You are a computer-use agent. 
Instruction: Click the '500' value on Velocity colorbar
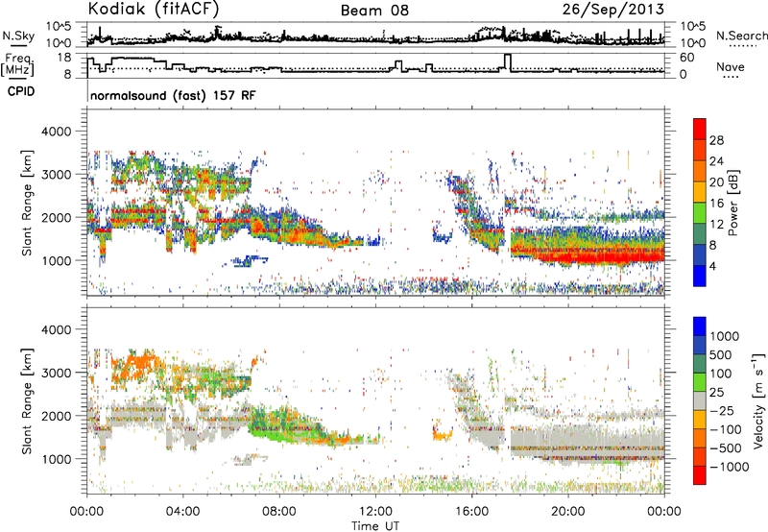click(x=721, y=355)
